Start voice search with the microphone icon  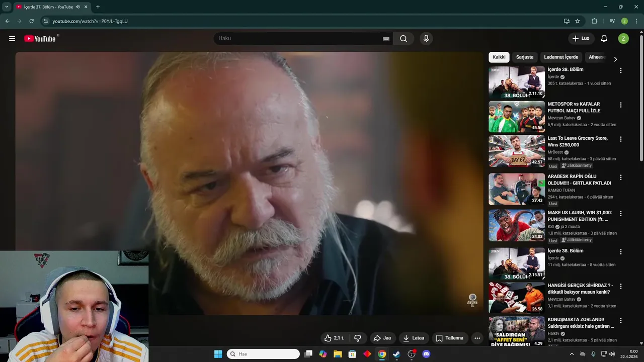pos(426,39)
